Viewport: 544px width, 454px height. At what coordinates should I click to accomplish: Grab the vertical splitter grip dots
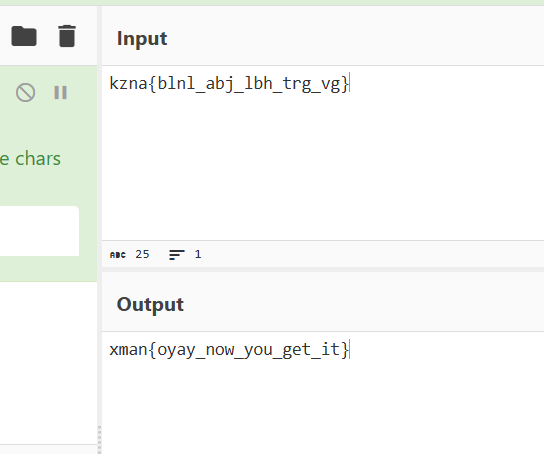(100, 440)
